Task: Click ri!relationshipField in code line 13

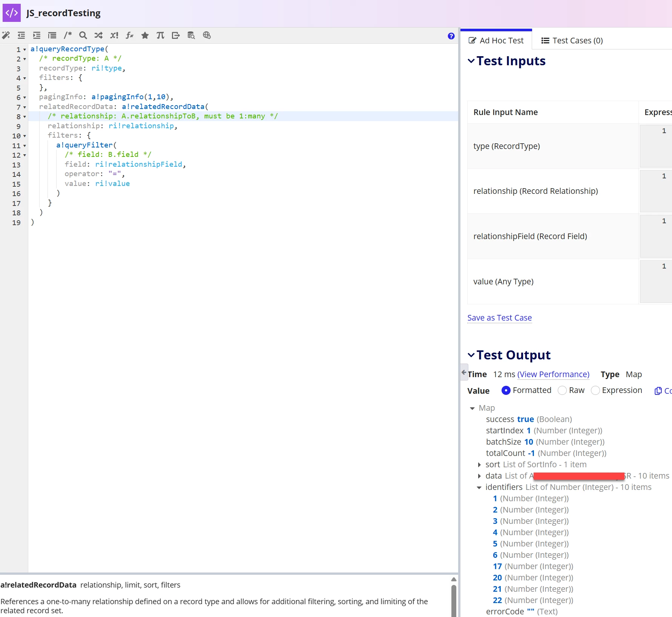Action: [x=139, y=164]
